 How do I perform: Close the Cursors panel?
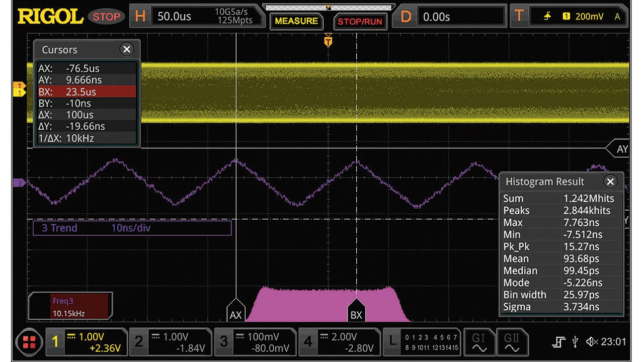tap(127, 49)
